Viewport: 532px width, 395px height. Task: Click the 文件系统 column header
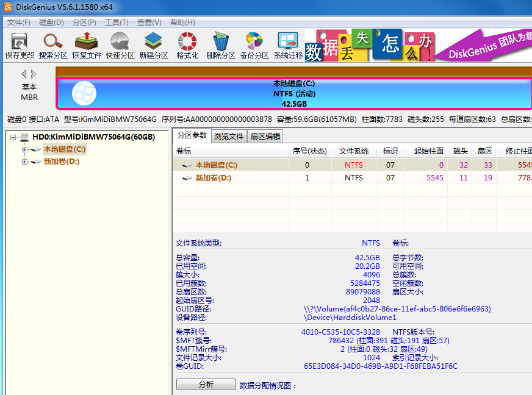point(354,151)
